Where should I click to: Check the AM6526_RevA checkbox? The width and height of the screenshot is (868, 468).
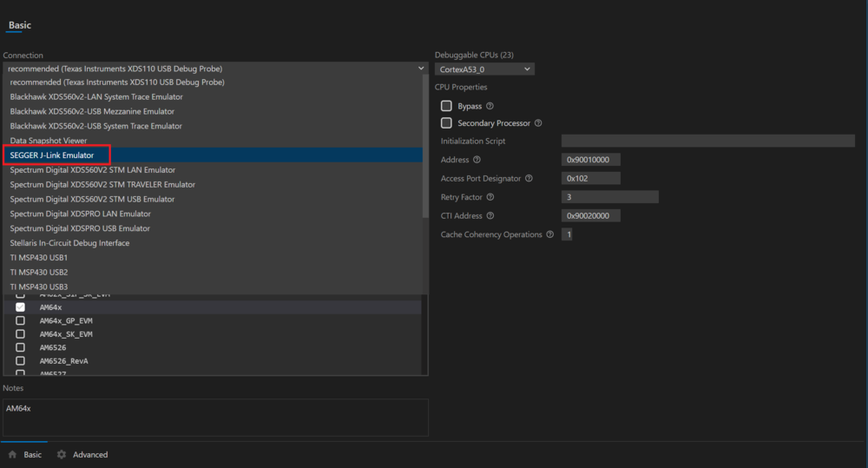(20, 360)
